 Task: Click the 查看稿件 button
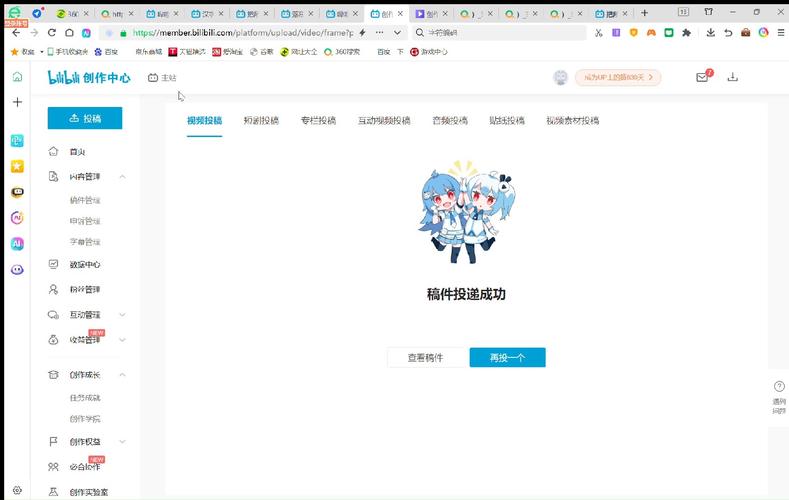tap(426, 358)
